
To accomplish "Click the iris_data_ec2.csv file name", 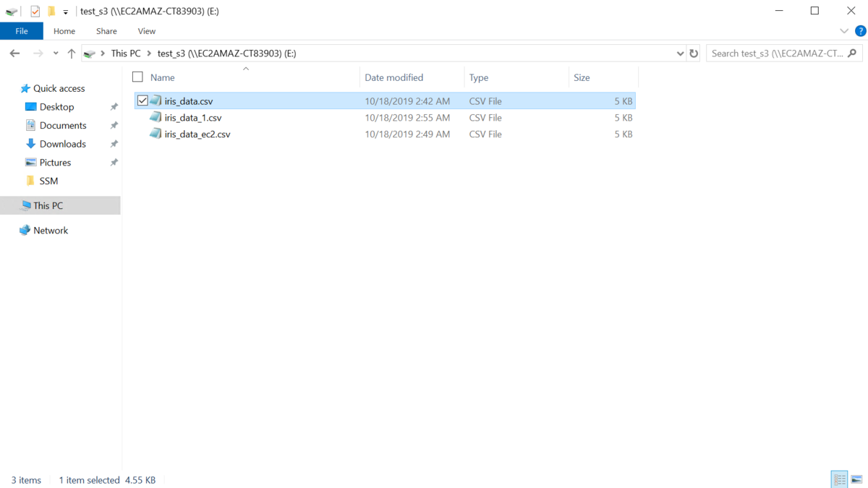I will pos(197,134).
